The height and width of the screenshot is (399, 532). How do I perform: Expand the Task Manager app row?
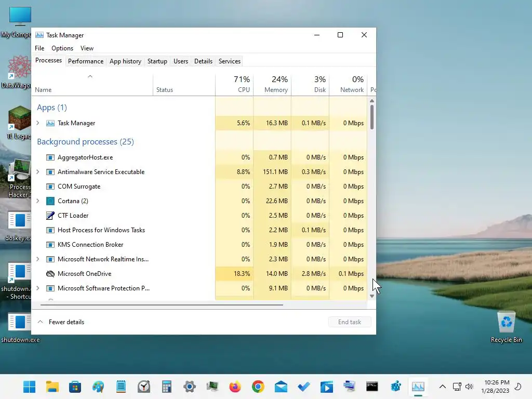tap(38, 123)
